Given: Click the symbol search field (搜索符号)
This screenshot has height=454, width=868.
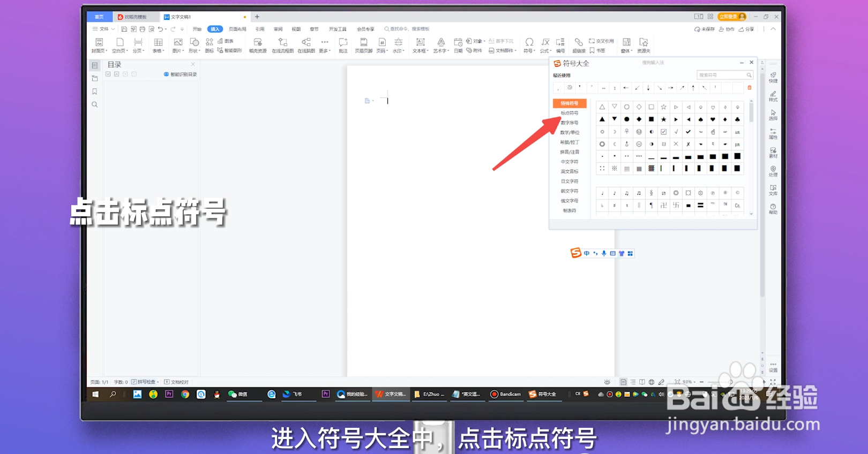Looking at the screenshot, I should [725, 75].
